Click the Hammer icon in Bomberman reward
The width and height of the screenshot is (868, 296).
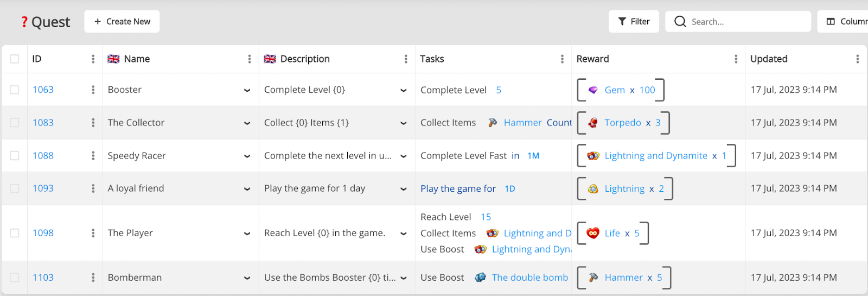click(x=593, y=278)
